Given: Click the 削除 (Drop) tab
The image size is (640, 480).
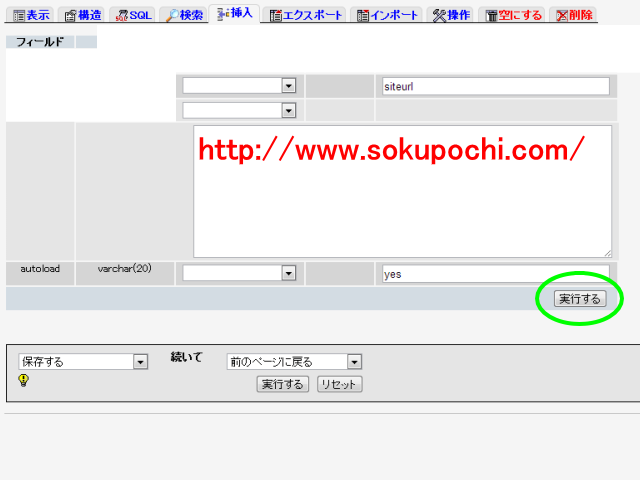Looking at the screenshot, I should click(x=573, y=15).
